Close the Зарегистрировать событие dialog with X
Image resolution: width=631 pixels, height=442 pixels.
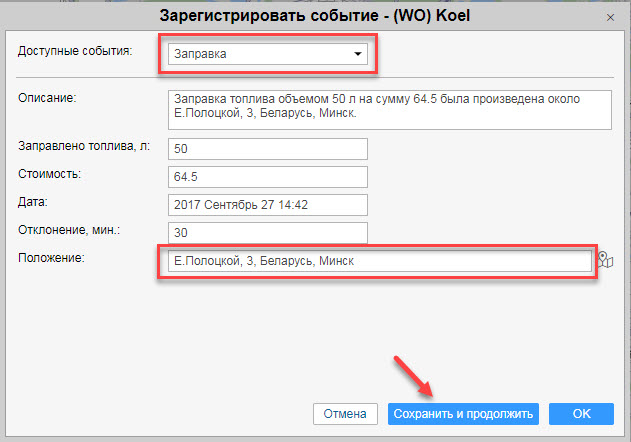(610, 17)
